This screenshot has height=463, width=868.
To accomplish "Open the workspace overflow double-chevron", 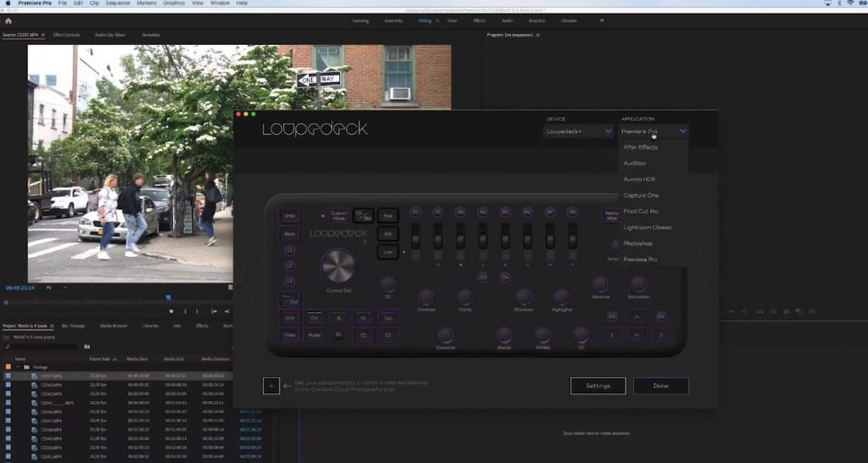I will click(602, 20).
